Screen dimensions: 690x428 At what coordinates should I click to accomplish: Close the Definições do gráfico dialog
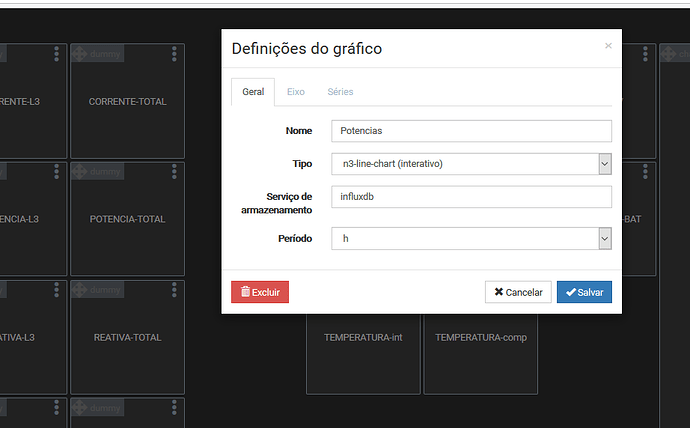608,45
